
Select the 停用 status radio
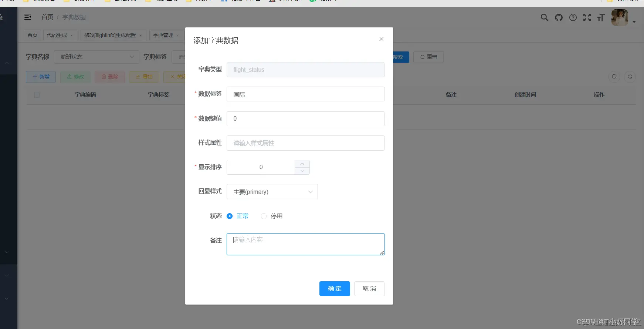(264, 216)
